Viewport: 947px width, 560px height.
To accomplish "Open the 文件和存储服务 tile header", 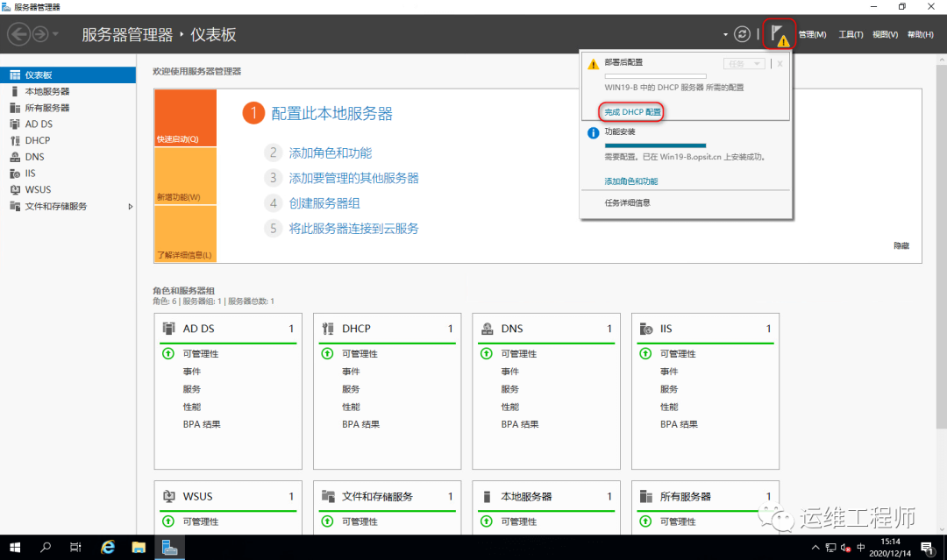I will coord(388,496).
